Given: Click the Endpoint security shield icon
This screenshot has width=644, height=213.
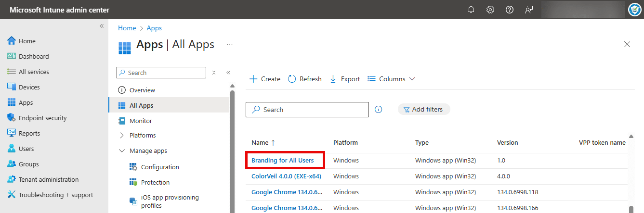Looking at the screenshot, I should tap(12, 118).
